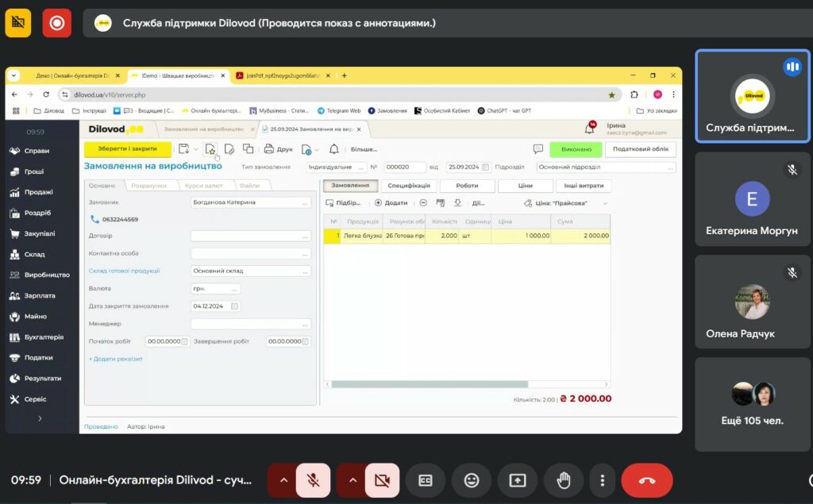Switch to the Файли tab
813x504 pixels.
pos(249,186)
